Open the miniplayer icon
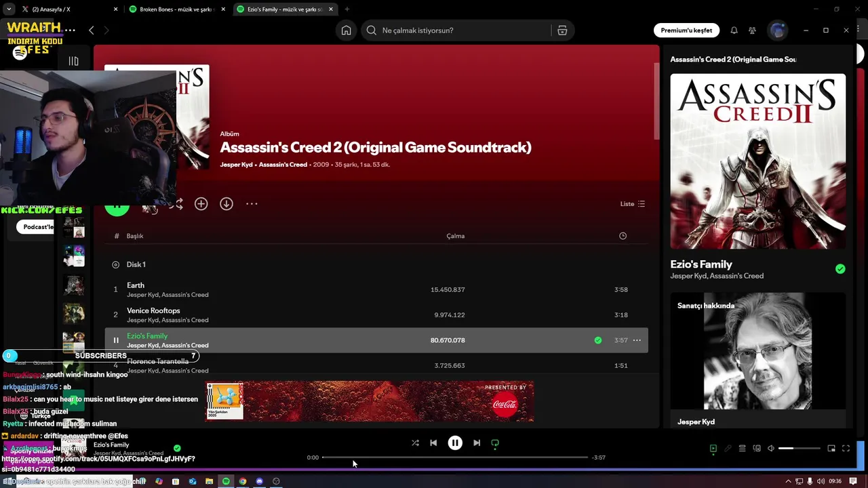The width and height of the screenshot is (868, 488). coord(831,449)
